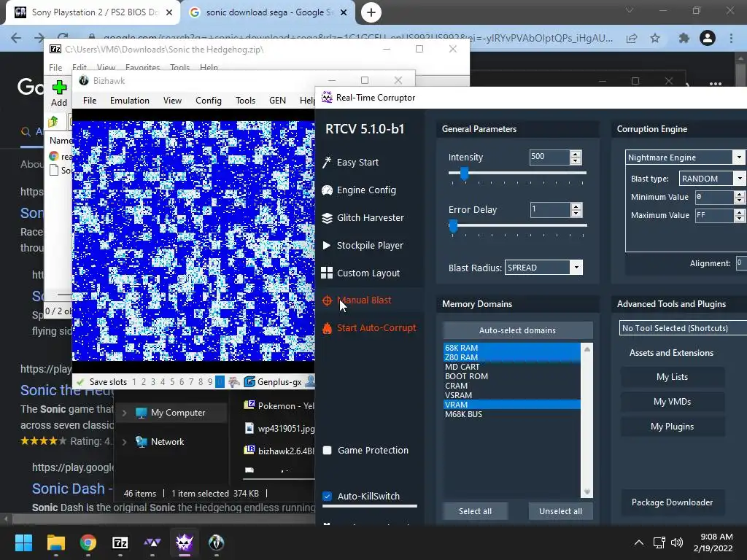Open Stockpile Player play icon
747x560 pixels.
(327, 245)
